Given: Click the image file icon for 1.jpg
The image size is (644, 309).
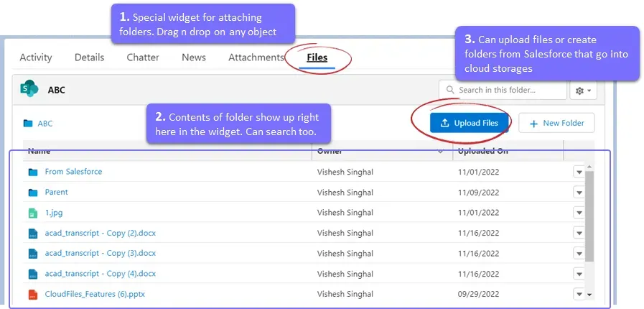Looking at the screenshot, I should tap(33, 213).
